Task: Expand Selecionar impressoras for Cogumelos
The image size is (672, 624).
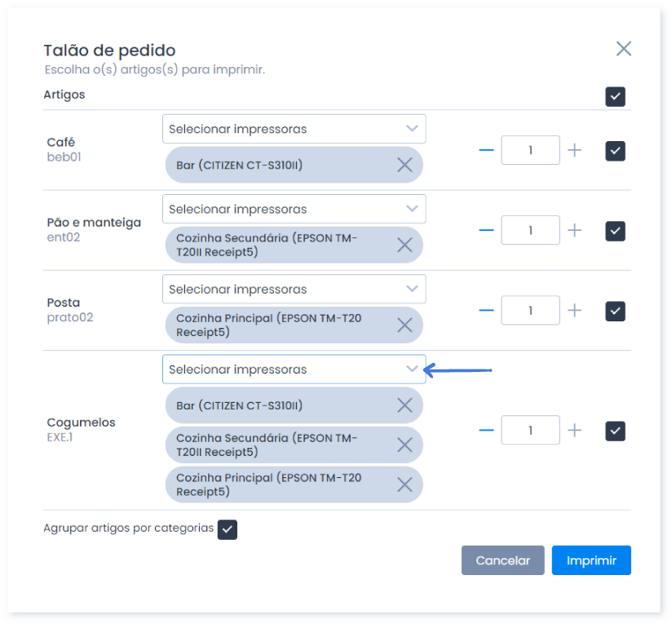Action: pos(294,370)
